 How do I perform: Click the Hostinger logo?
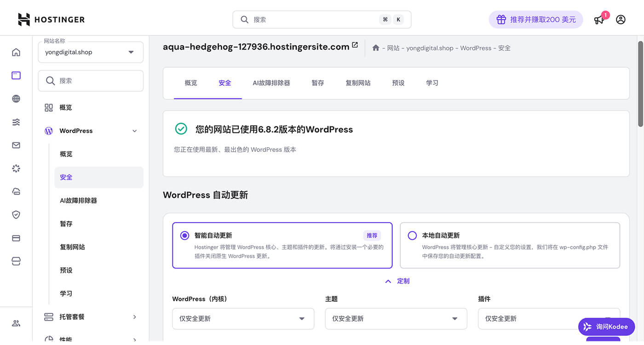tap(51, 19)
